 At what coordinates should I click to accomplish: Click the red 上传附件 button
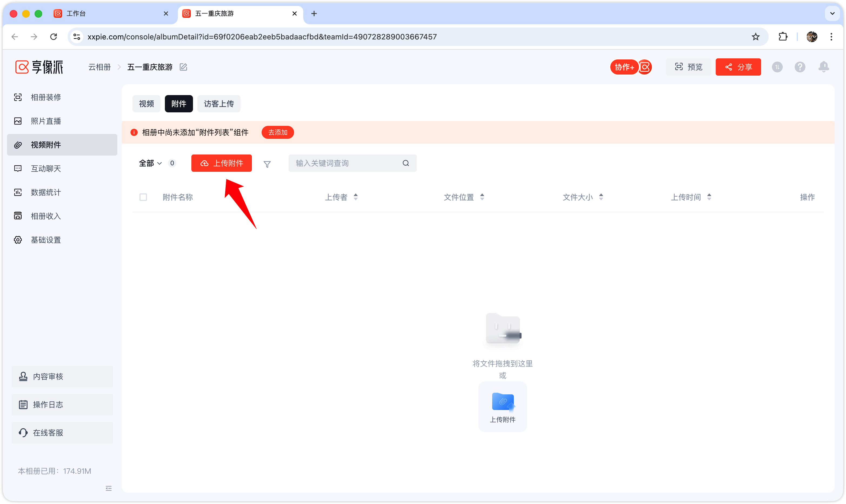(x=222, y=163)
